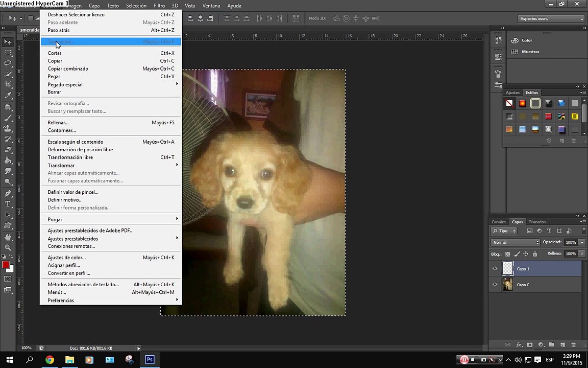Open Google Chrome from the taskbar
The image size is (588, 368).
coord(50,360)
